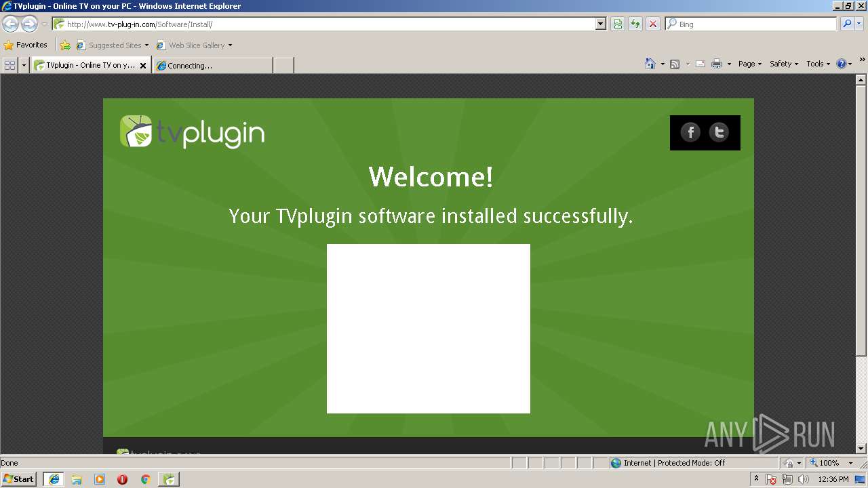Click the 12:36 PM clock

(x=833, y=479)
